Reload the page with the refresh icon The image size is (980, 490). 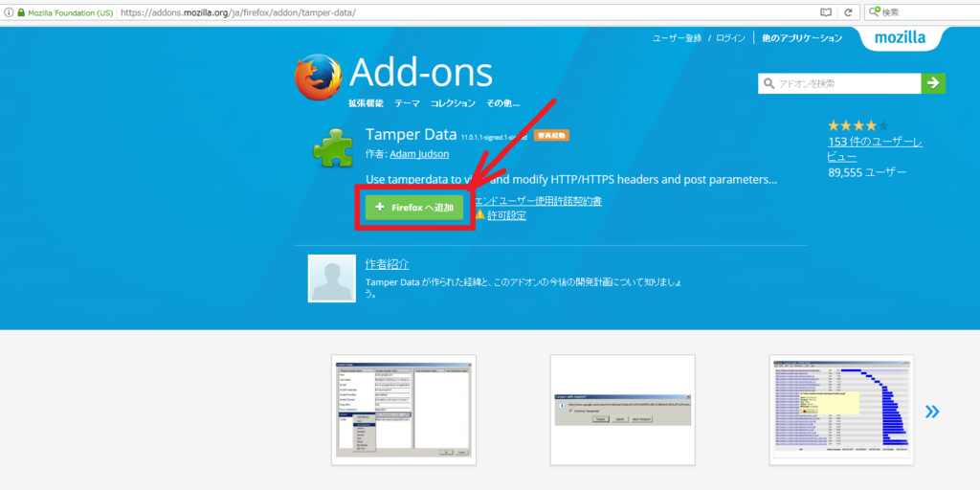tap(848, 12)
